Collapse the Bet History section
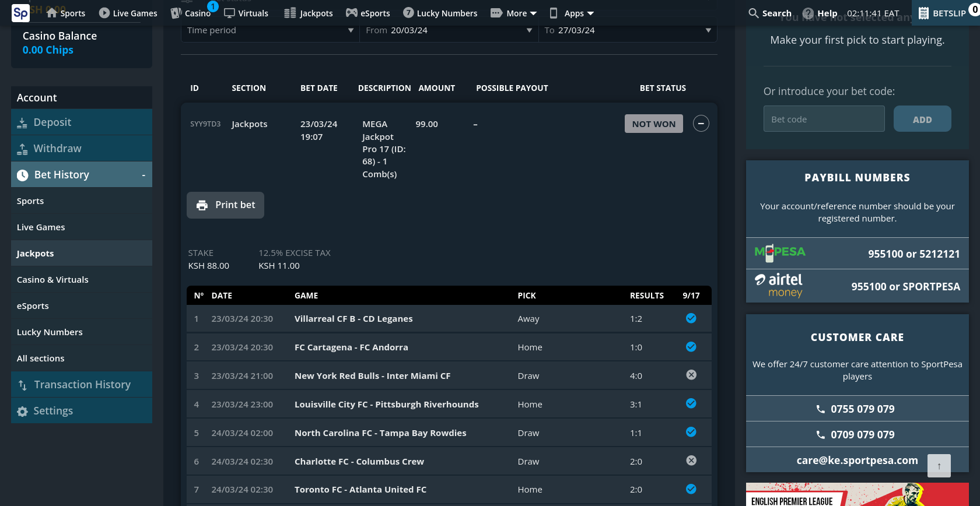Screen dimensions: 980x506 [x=82, y=175]
